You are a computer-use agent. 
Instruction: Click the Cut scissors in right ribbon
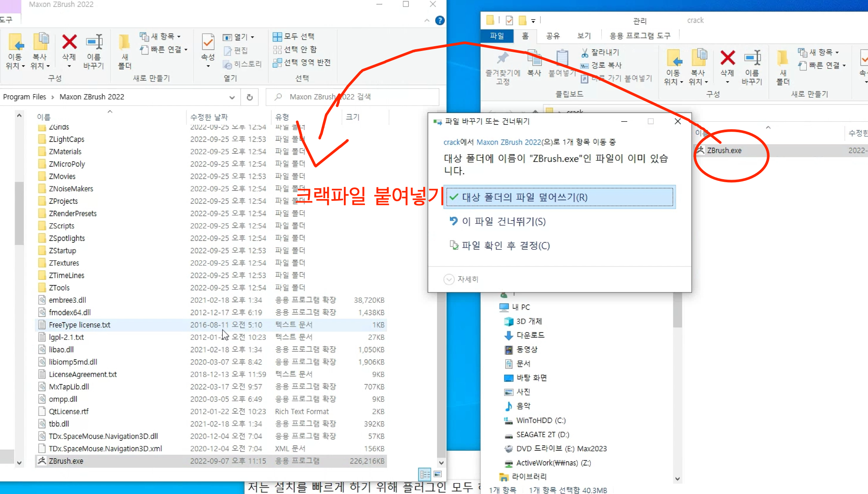585,52
